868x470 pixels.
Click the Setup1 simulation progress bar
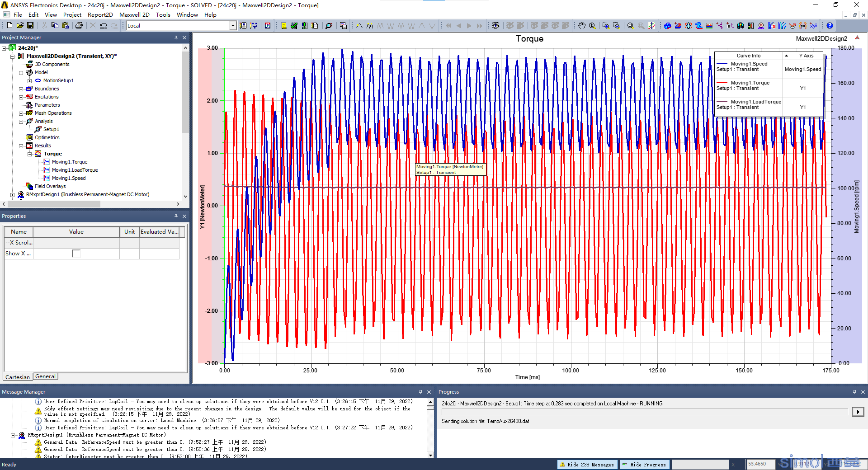point(645,412)
